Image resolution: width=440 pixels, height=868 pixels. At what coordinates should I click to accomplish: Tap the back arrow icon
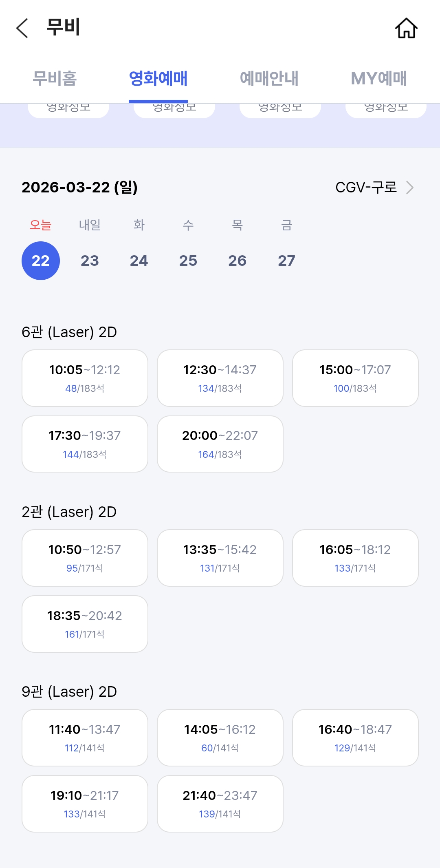coord(22,28)
